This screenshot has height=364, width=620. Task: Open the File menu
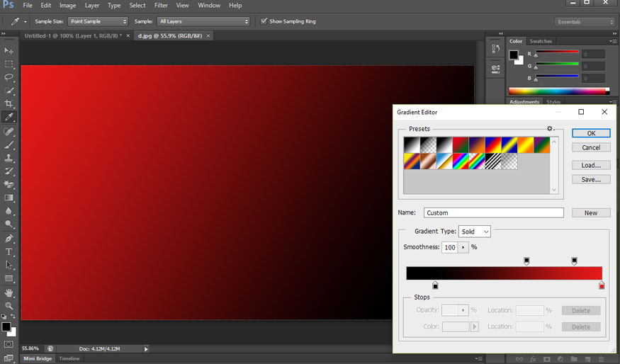pyautogui.click(x=28, y=6)
